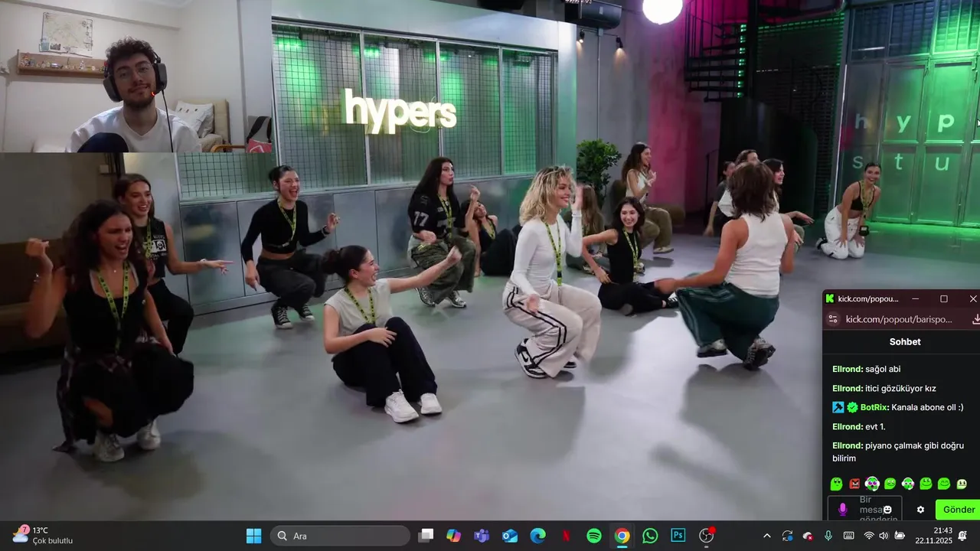Open the notification bell in the taskbar

click(x=962, y=536)
